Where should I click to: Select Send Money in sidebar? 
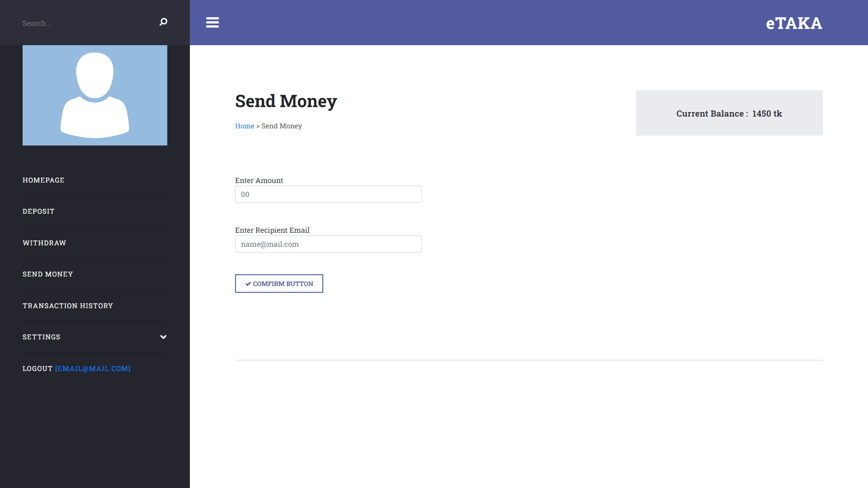point(47,274)
